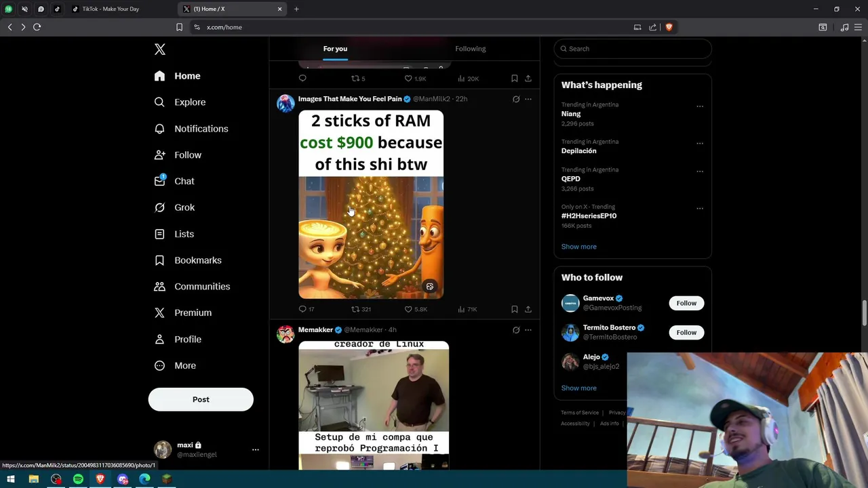Click Brave Shields icon in address bar
The width and height of the screenshot is (868, 488).
(x=669, y=27)
